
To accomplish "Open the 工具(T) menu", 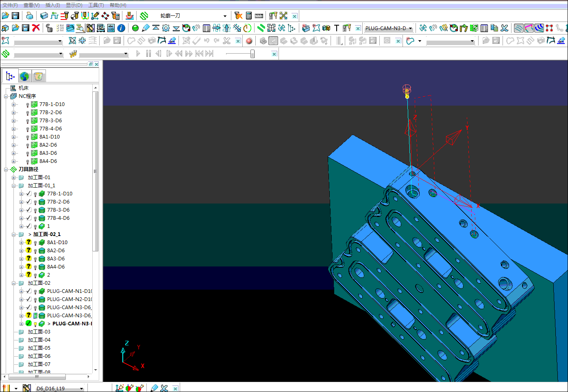I will click(x=96, y=5).
